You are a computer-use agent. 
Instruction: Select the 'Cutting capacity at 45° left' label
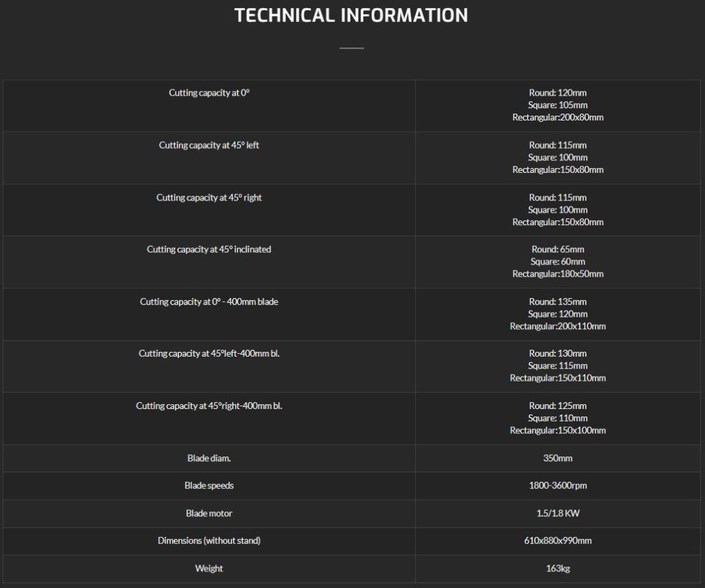tap(209, 145)
